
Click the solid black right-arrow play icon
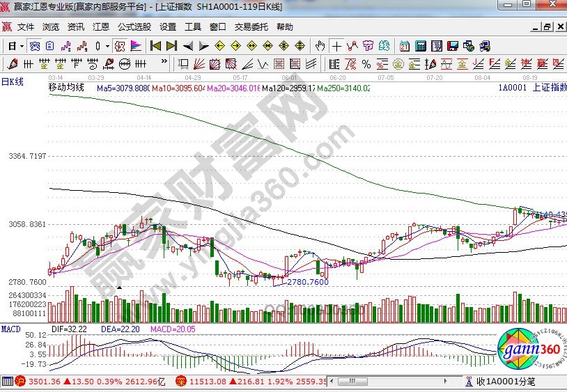(x=203, y=46)
